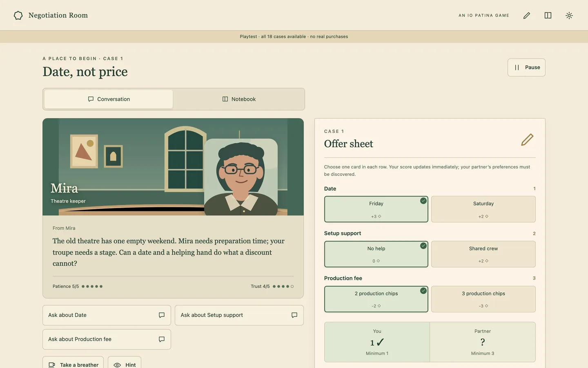Image resolution: width=588 pixels, height=368 pixels.
Task: Pick the Shared crew setup card
Action: (x=483, y=254)
